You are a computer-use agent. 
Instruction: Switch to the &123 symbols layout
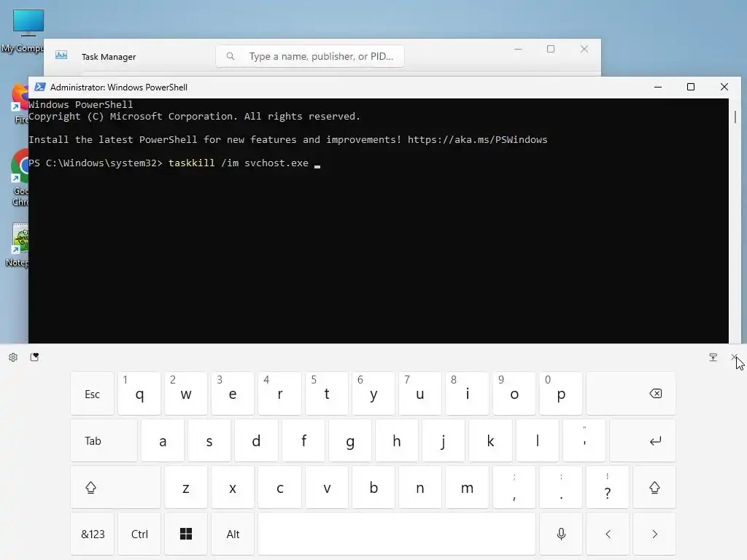[93, 534]
